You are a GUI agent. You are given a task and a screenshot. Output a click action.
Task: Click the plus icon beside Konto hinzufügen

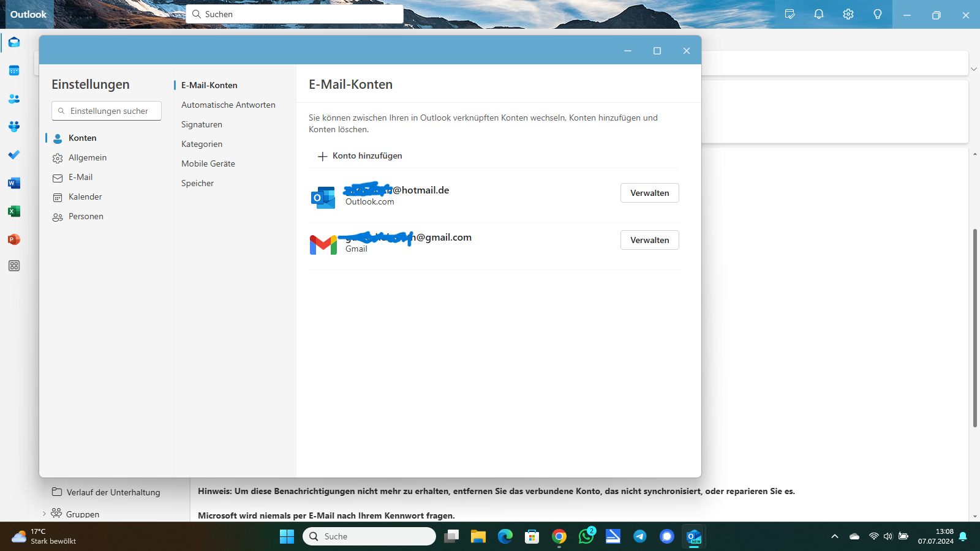coord(322,156)
